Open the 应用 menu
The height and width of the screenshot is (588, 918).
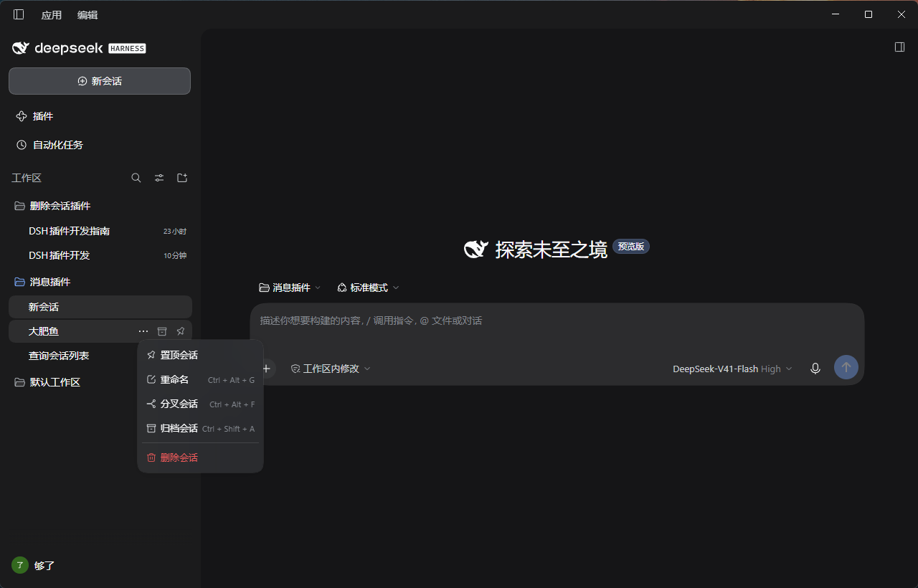pyautogui.click(x=52, y=14)
